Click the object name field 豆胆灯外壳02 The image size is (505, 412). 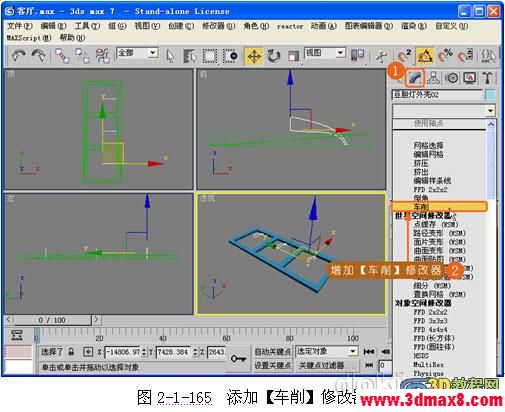pyautogui.click(x=437, y=95)
